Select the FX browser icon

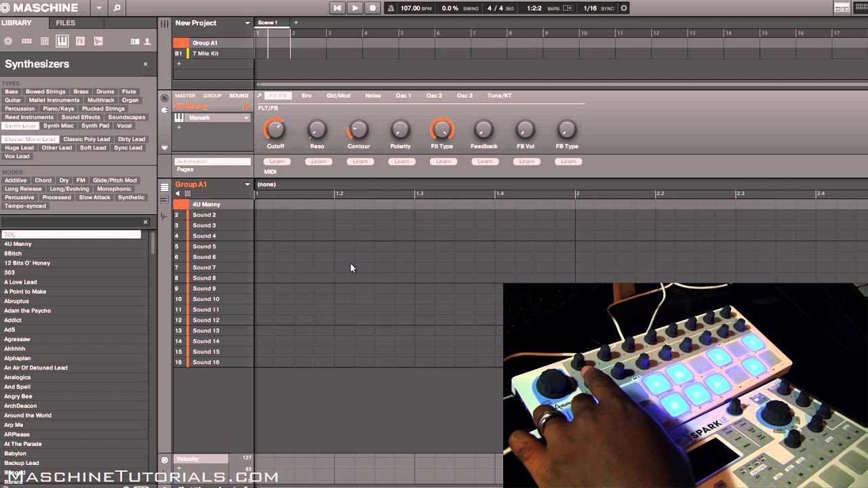coord(80,41)
